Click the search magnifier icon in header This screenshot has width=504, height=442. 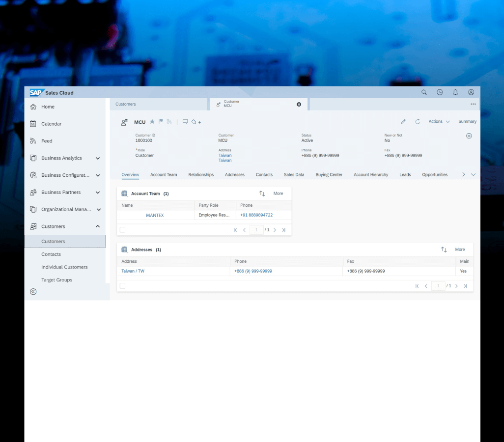pos(424,92)
